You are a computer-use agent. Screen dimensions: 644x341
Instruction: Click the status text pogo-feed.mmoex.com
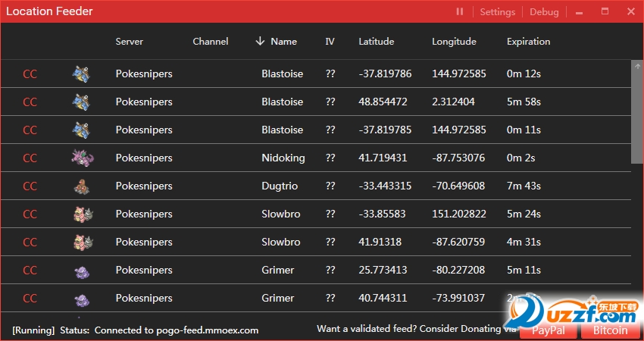[x=207, y=330]
